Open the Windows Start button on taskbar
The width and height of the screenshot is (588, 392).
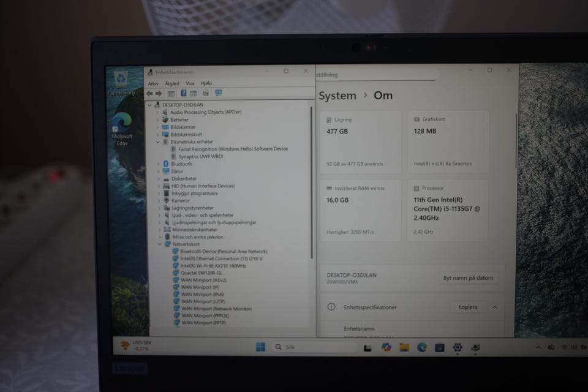pyautogui.click(x=261, y=347)
